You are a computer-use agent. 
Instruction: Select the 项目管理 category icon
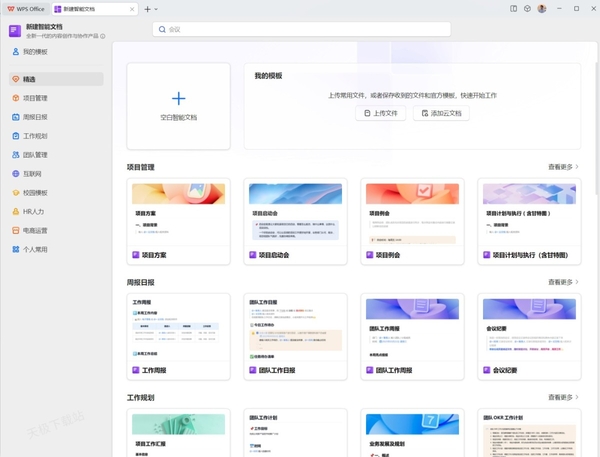click(x=15, y=98)
